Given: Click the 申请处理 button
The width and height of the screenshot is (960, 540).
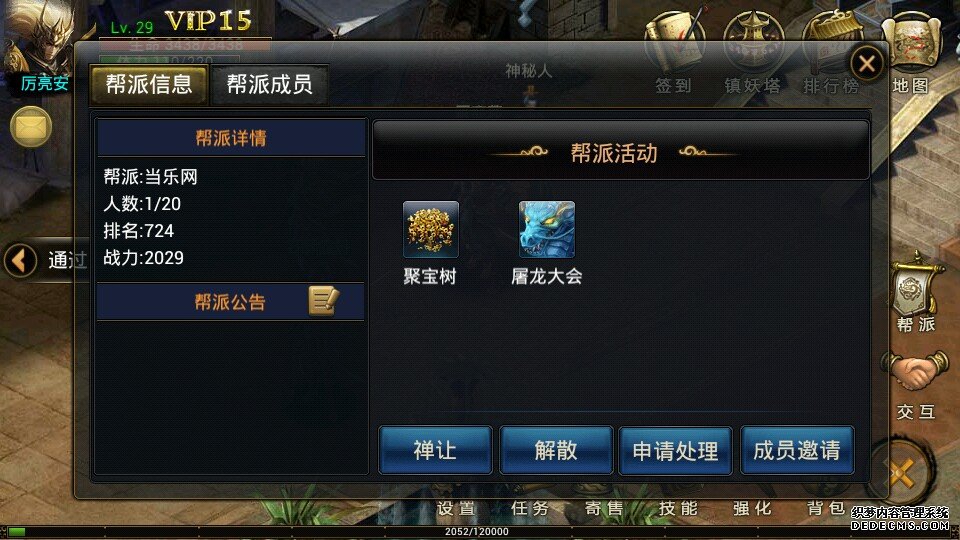Looking at the screenshot, I should (675, 451).
